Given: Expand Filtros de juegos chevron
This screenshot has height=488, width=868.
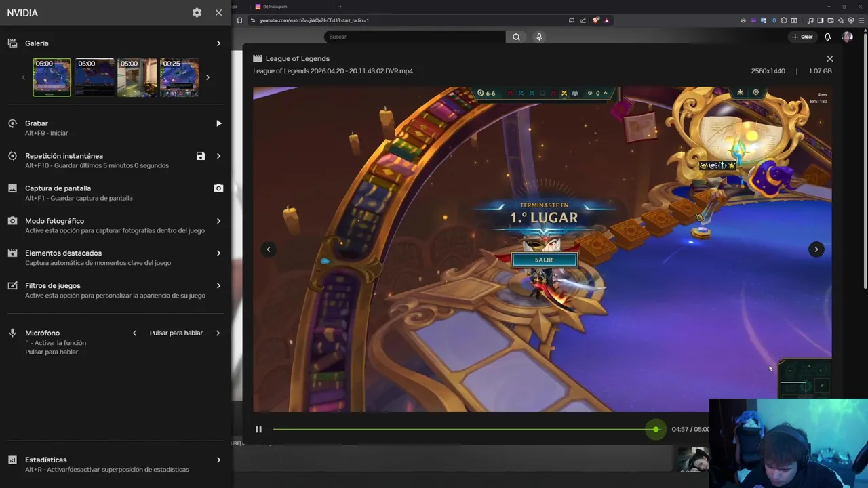Looking at the screenshot, I should 218,286.
